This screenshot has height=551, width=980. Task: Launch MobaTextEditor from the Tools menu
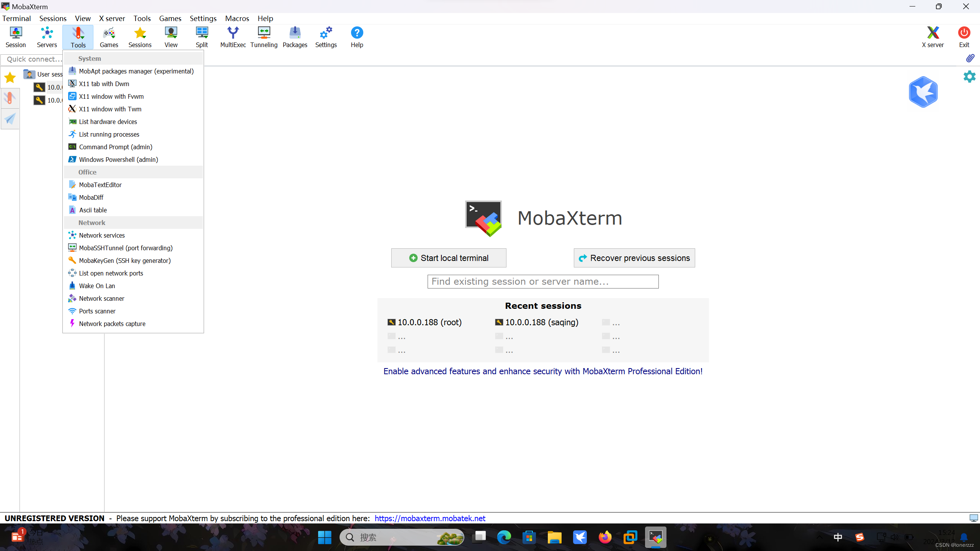coord(100,184)
